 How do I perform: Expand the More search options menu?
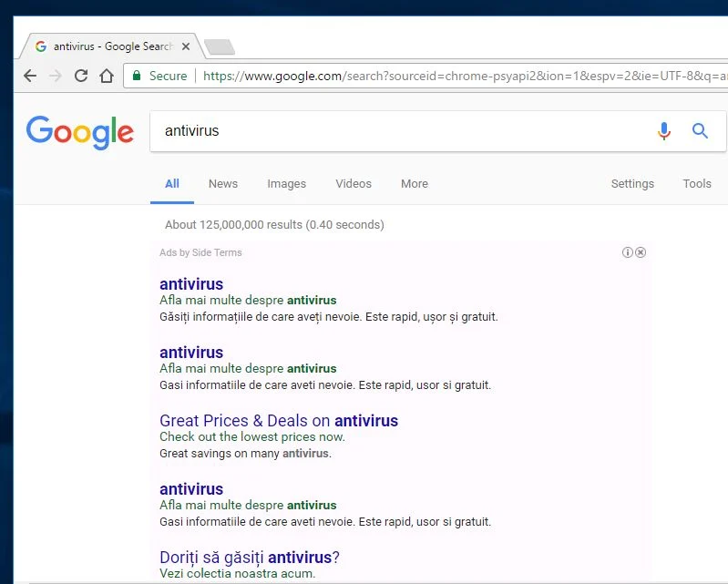[x=415, y=184]
